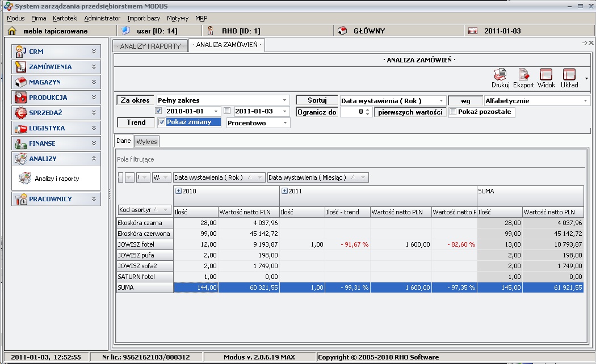
Task: Uncheck the 2010-01-01 start date checkbox
Action: (159, 111)
